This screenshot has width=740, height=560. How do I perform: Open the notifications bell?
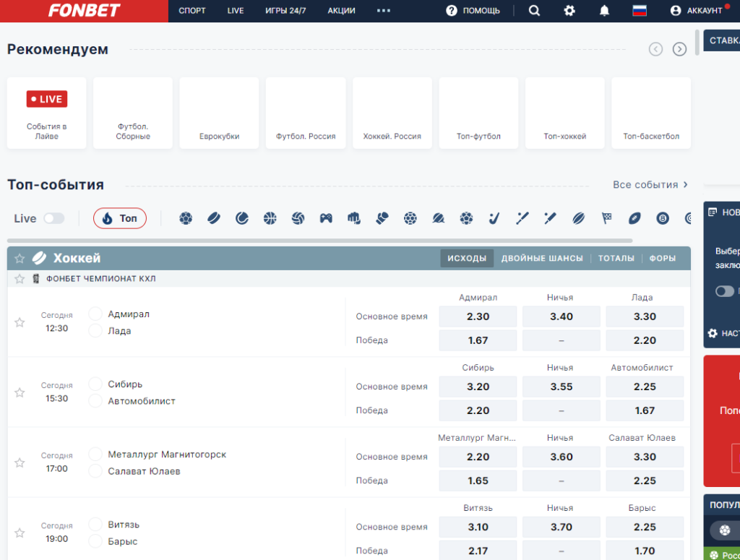pos(604,10)
